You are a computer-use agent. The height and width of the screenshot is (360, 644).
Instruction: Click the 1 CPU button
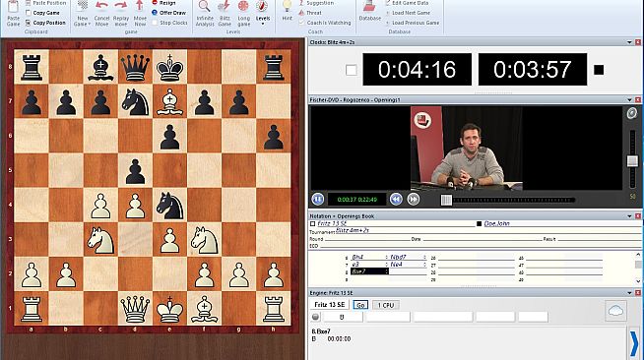[x=386, y=305]
